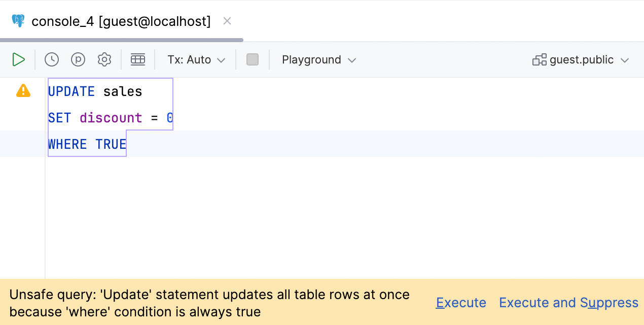The width and height of the screenshot is (644, 325).
Task: Click the schema icon beside guest.public
Action: [x=539, y=60]
